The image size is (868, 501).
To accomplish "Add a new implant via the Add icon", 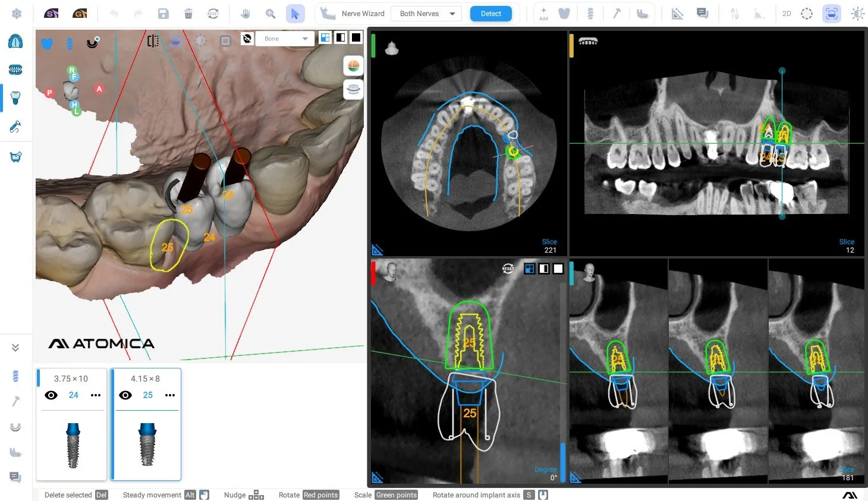I will [543, 12].
